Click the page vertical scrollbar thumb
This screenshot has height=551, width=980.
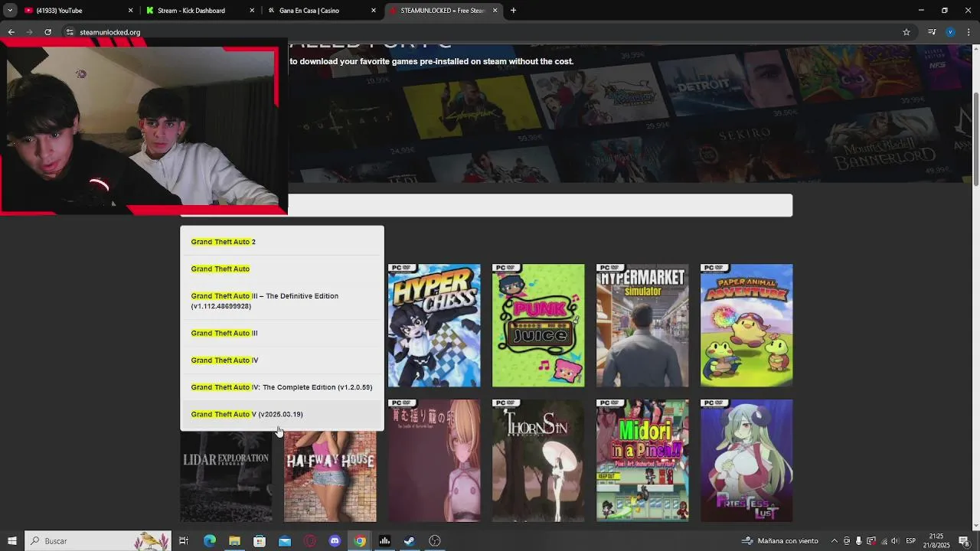[975, 138]
